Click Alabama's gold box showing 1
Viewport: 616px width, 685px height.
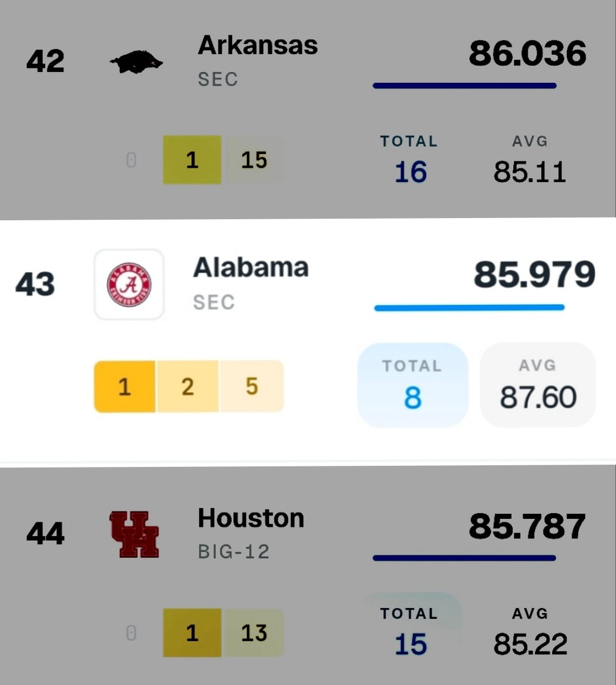(124, 386)
